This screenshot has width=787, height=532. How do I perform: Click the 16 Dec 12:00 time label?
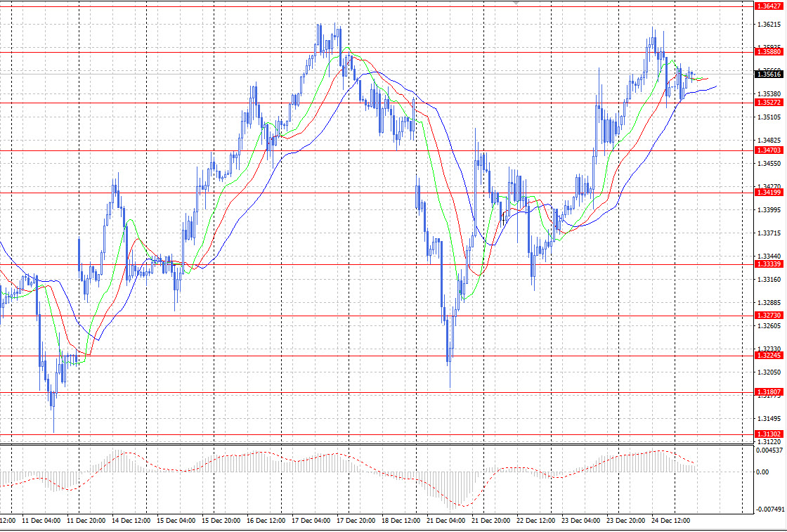coord(266,521)
